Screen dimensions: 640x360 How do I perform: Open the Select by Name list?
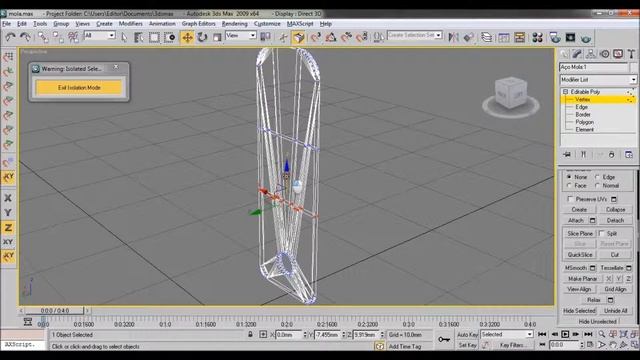139,38
